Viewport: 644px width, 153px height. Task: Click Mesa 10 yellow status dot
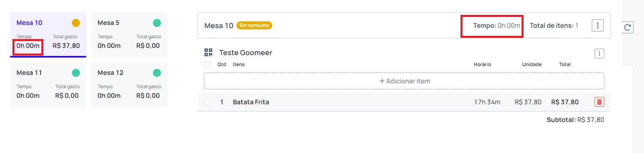point(76,23)
